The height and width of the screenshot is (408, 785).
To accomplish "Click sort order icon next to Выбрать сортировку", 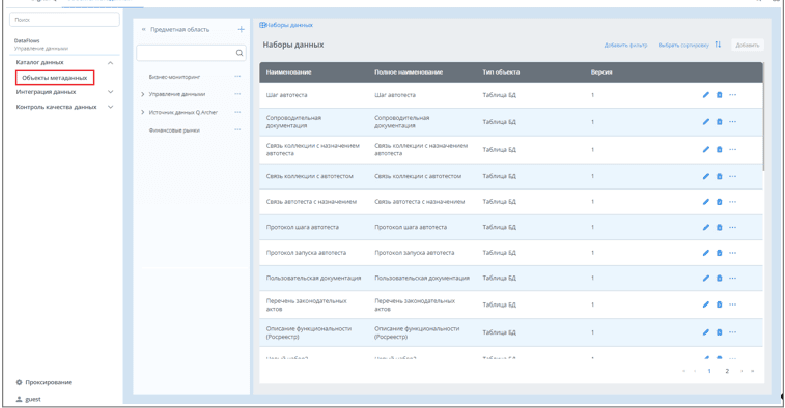I will [718, 45].
